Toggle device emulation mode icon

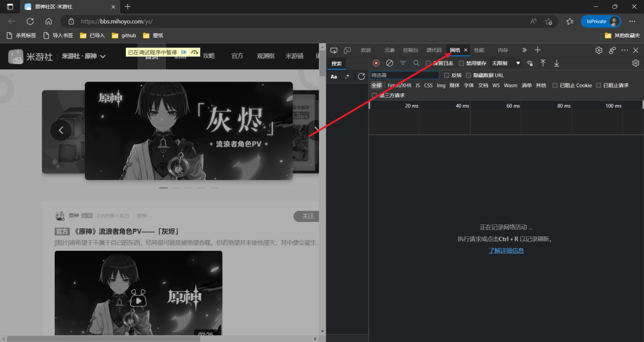346,50
